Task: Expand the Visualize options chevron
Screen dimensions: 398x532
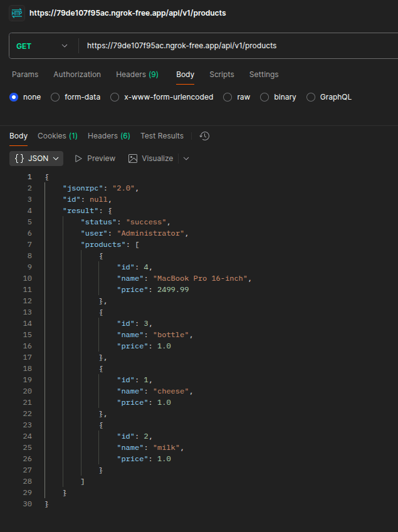Action: click(186, 159)
